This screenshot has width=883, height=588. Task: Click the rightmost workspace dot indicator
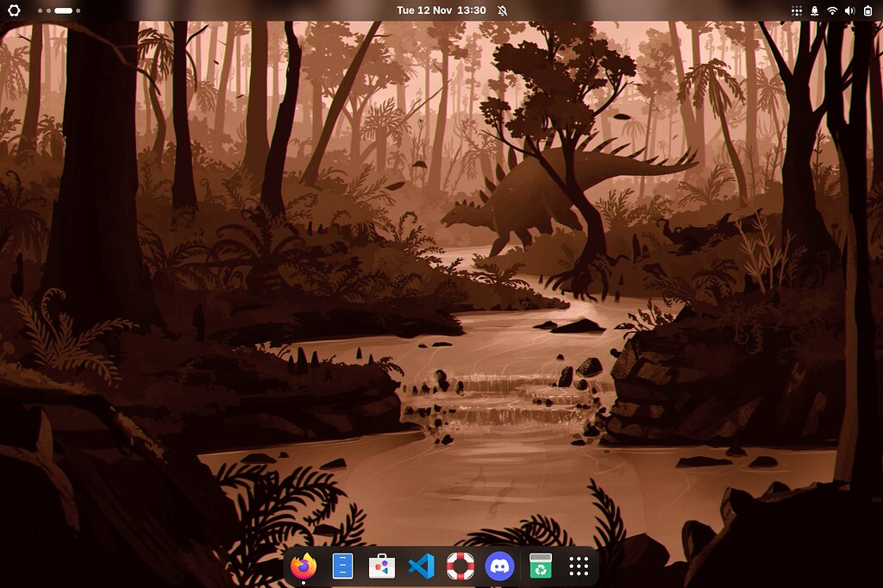tap(78, 10)
